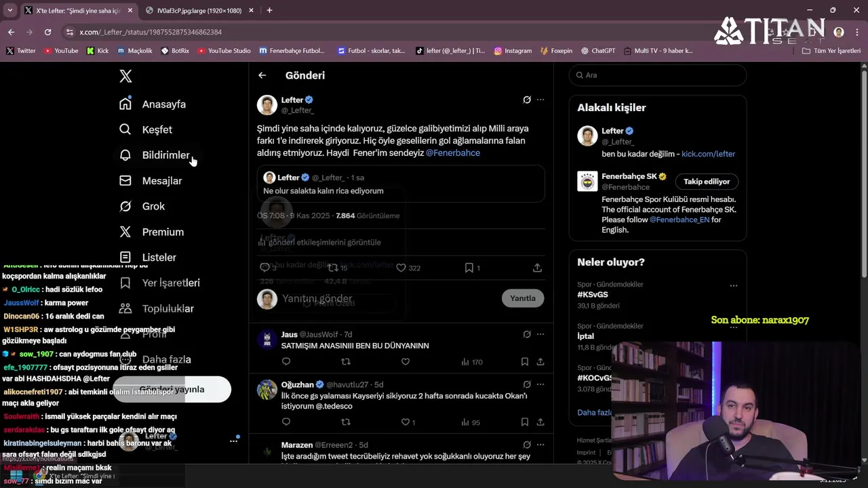The width and height of the screenshot is (868, 488).
Task: Share Jaus's comment
Action: (540, 362)
